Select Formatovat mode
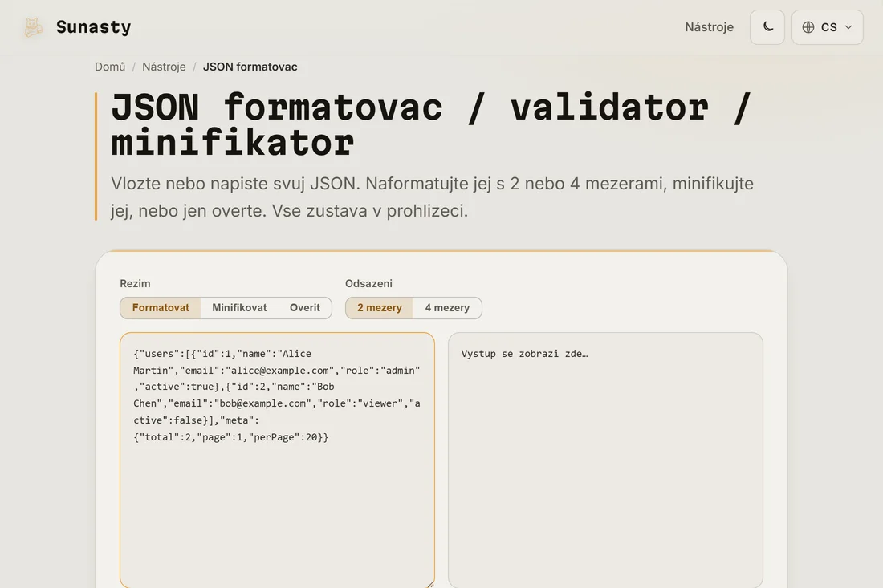Viewport: 883px width, 588px height. coord(161,308)
